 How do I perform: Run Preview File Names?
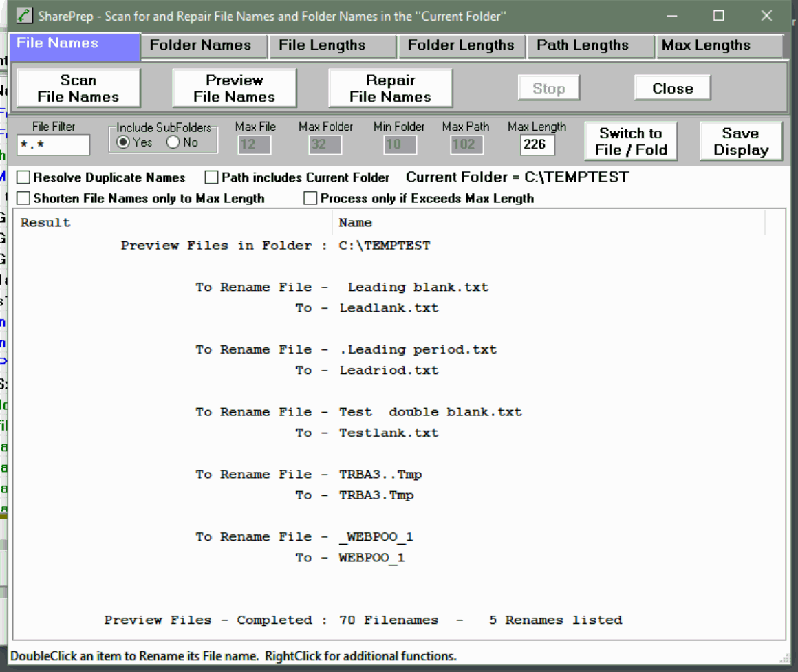pos(235,89)
